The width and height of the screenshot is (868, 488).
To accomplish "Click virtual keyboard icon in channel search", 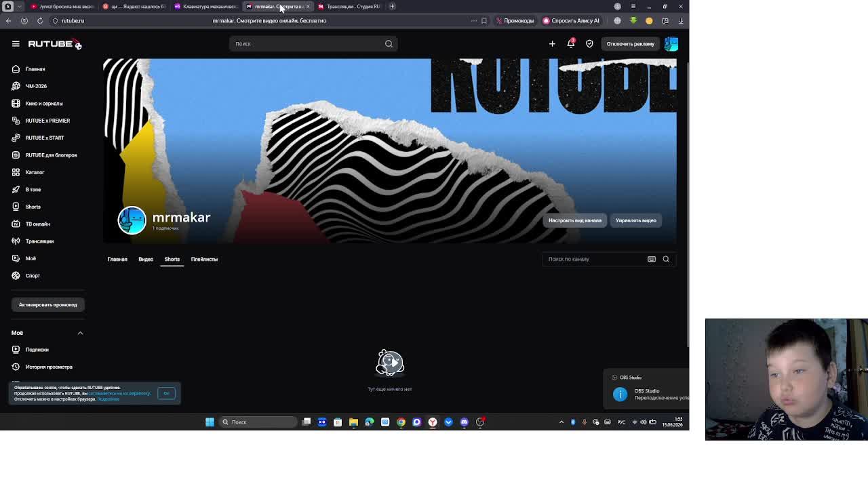I will [x=652, y=259].
